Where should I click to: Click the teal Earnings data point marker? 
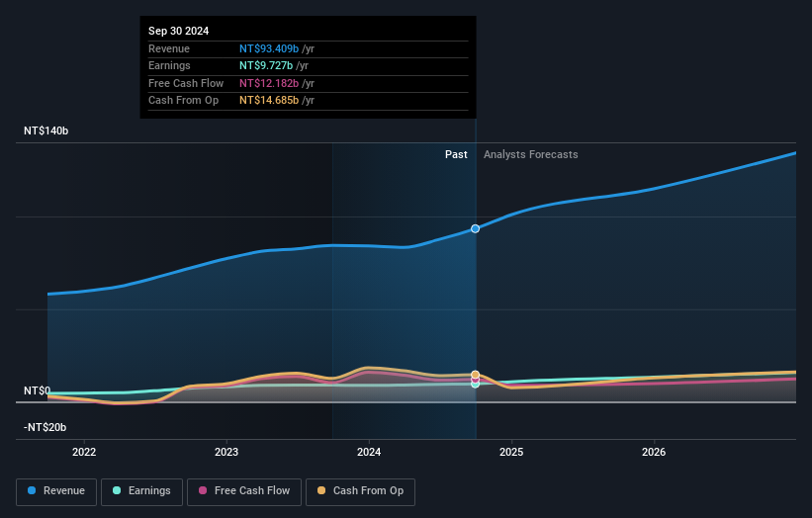tap(475, 384)
